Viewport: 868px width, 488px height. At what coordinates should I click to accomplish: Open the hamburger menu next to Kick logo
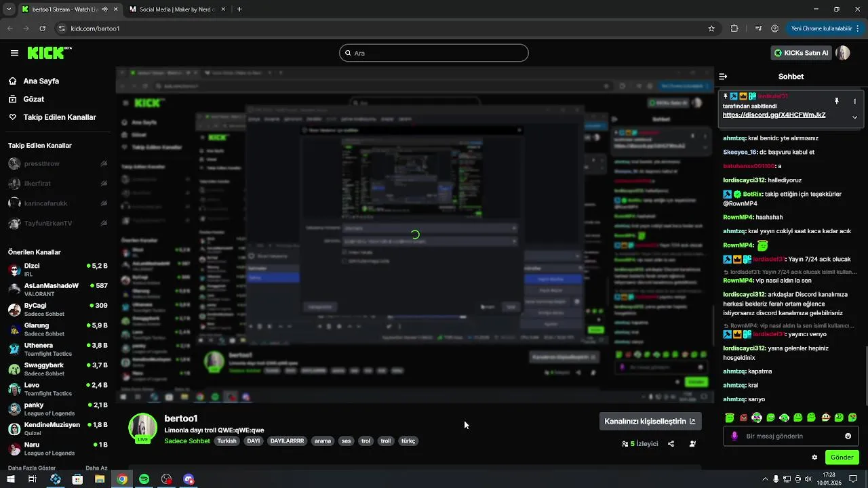pyautogui.click(x=14, y=53)
